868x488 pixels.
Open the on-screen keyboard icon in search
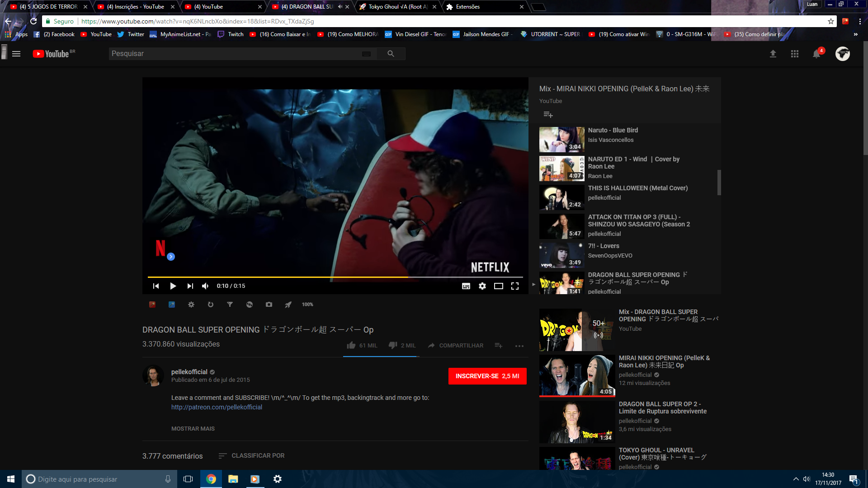click(366, 54)
